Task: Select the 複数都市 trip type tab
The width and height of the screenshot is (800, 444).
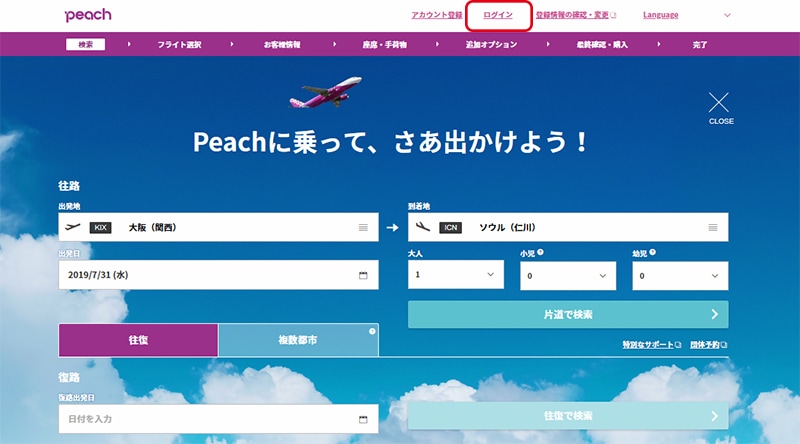Action: 298,340
